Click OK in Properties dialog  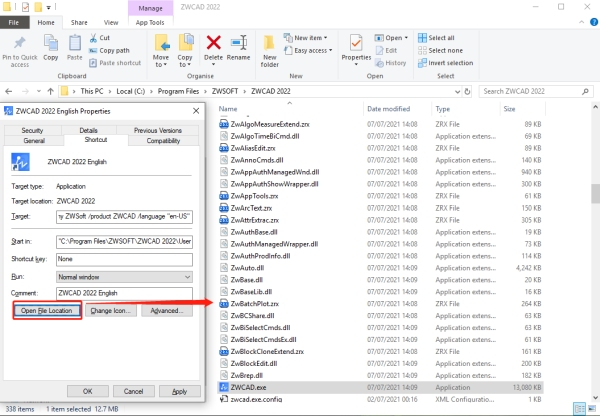point(88,392)
